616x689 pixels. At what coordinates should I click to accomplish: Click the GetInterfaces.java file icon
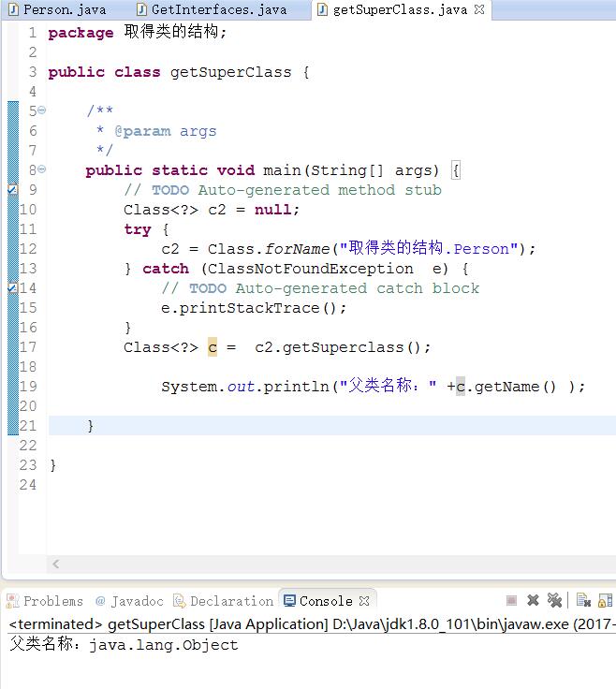point(141,9)
